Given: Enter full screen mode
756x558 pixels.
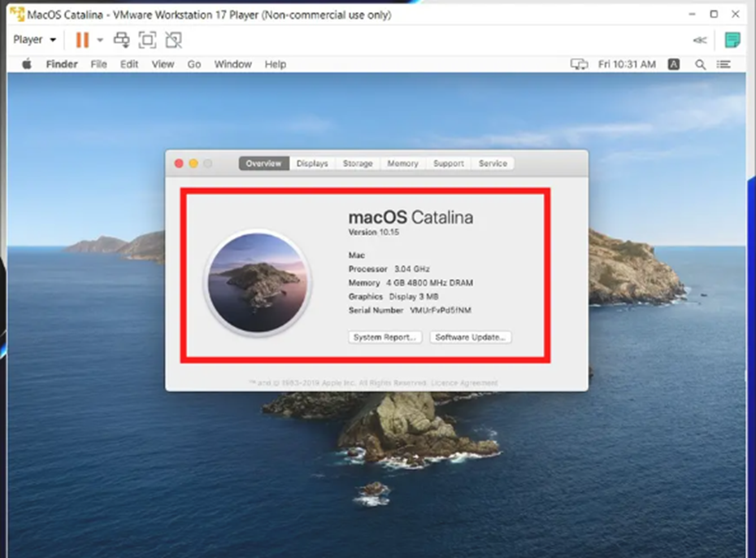Looking at the screenshot, I should click(147, 40).
